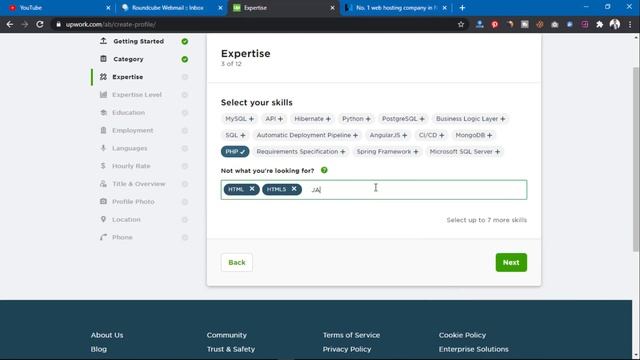Open a new browser tab

(462, 8)
